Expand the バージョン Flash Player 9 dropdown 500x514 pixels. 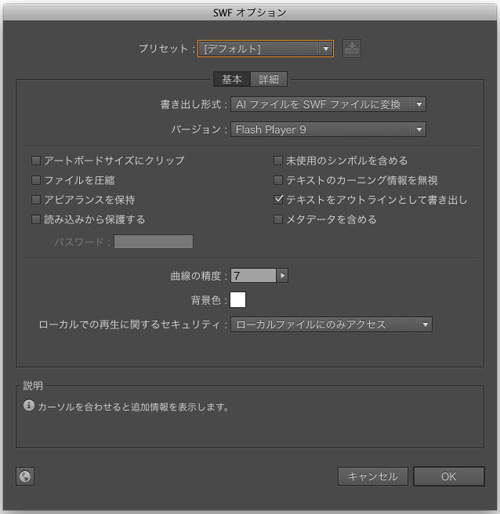(328, 129)
